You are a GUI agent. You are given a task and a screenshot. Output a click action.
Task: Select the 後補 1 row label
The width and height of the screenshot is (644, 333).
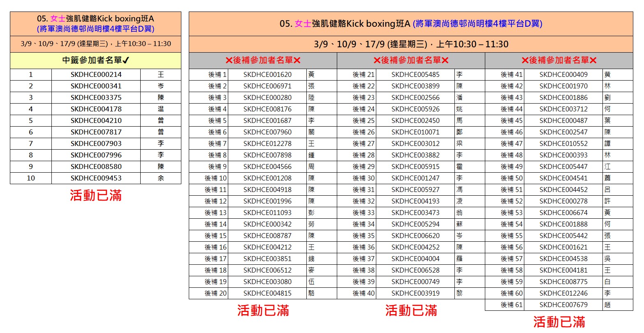[217, 74]
